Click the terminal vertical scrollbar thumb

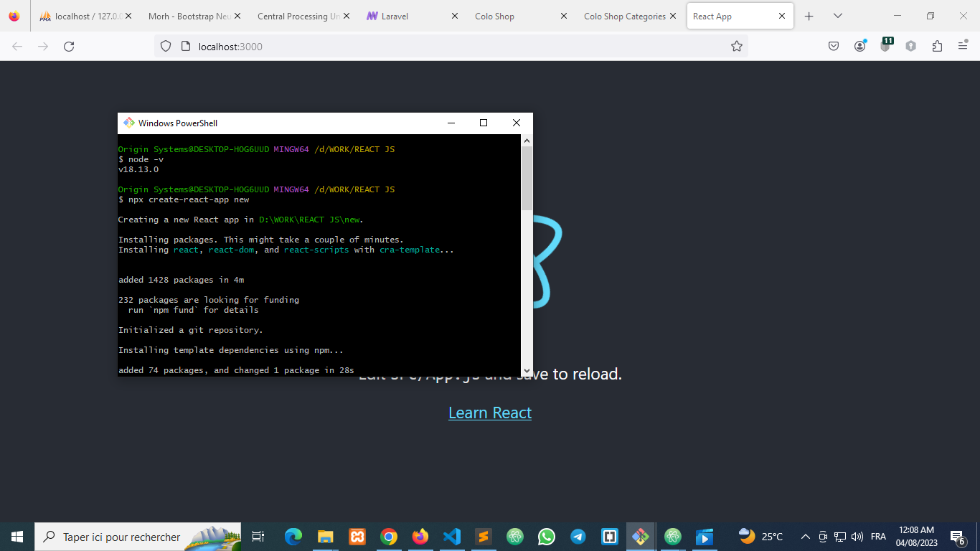(527, 178)
